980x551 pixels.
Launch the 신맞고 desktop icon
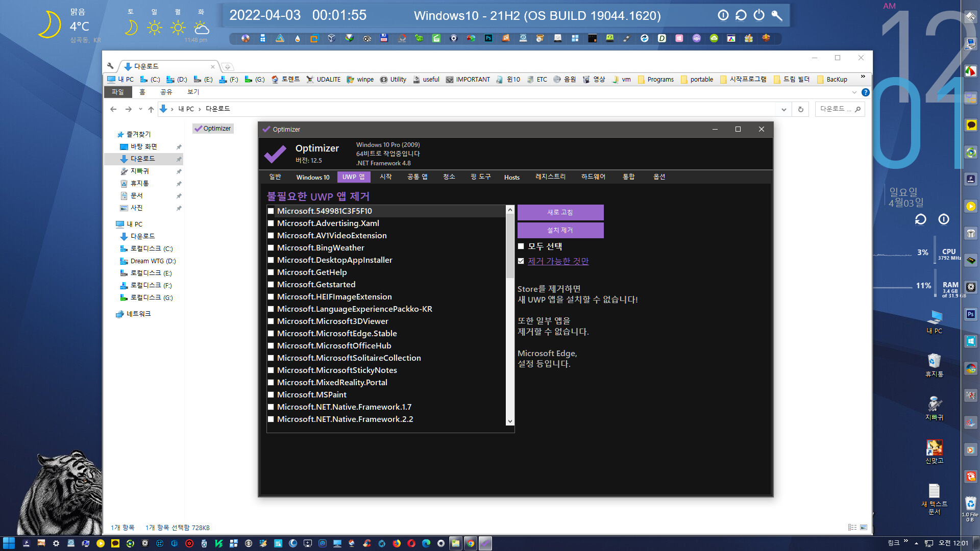pos(934,452)
